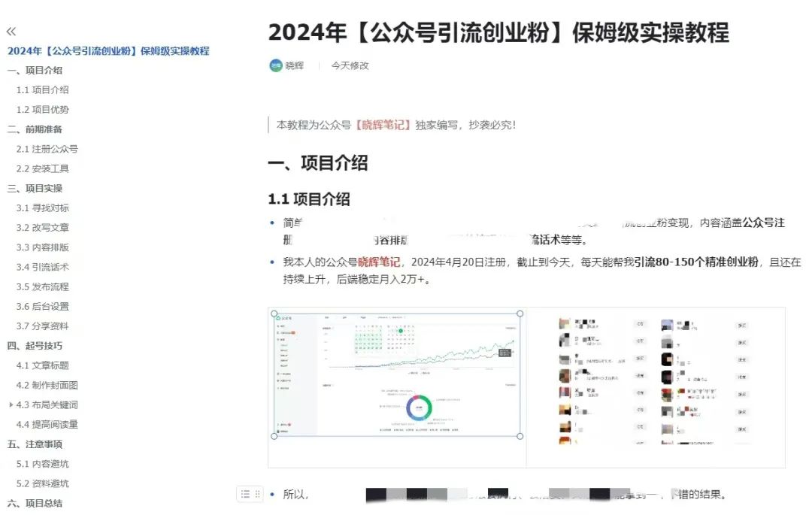Open the document title link in sidebar

pos(108,50)
